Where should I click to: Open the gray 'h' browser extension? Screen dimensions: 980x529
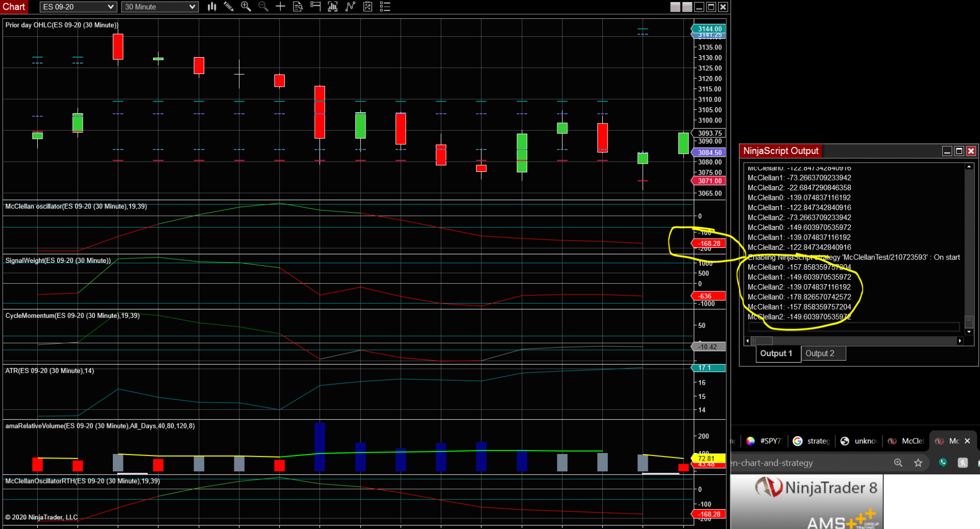[963, 463]
